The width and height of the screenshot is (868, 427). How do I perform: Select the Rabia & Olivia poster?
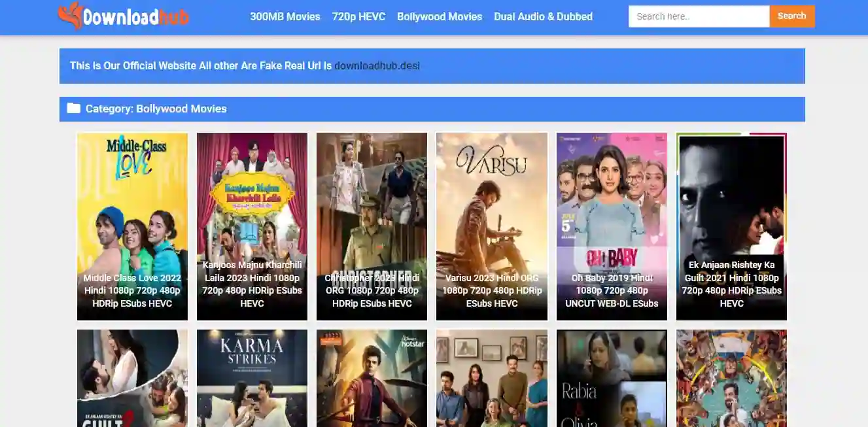(x=612, y=378)
